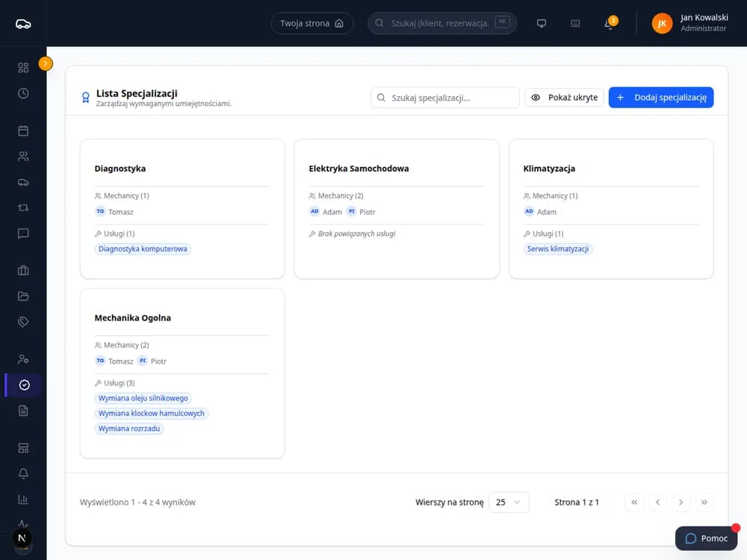Open the folder icon in the sidebar
Screen dimensions: 747x560
click(x=23, y=296)
